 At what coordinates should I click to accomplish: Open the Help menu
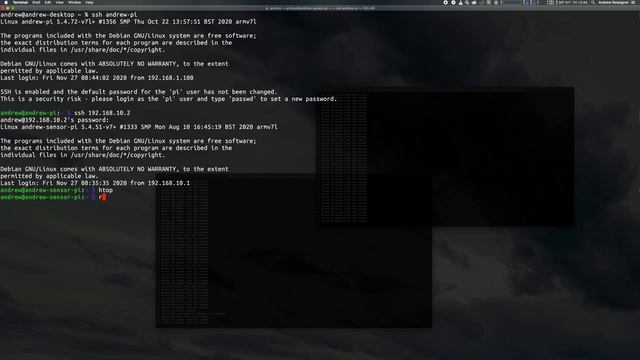coord(89,2)
